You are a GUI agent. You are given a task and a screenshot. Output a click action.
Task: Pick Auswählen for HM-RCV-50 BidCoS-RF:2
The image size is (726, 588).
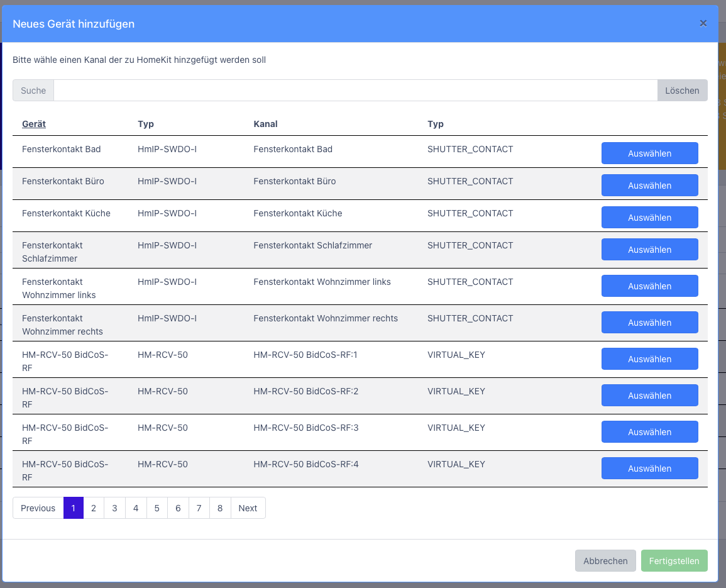(649, 396)
